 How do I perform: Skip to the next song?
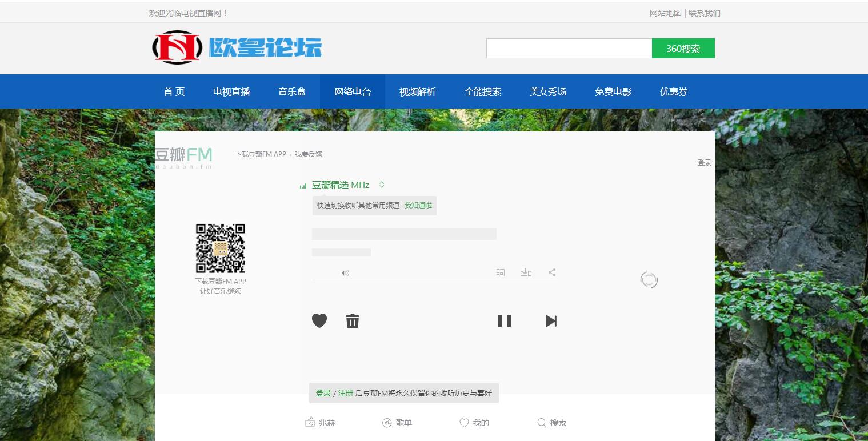[551, 321]
